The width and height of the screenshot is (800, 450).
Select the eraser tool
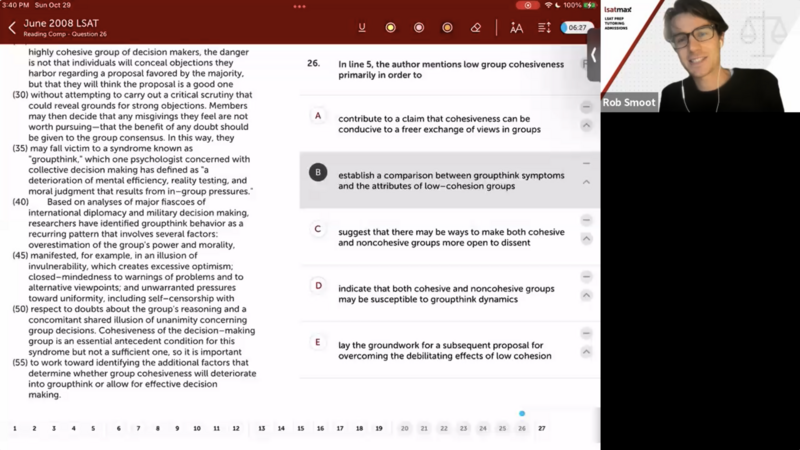(x=476, y=28)
